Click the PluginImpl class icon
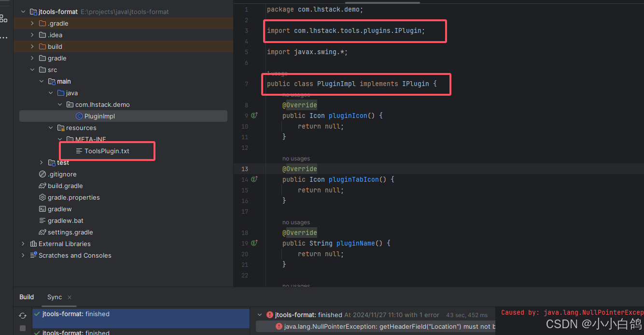644x335 pixels. click(79, 116)
